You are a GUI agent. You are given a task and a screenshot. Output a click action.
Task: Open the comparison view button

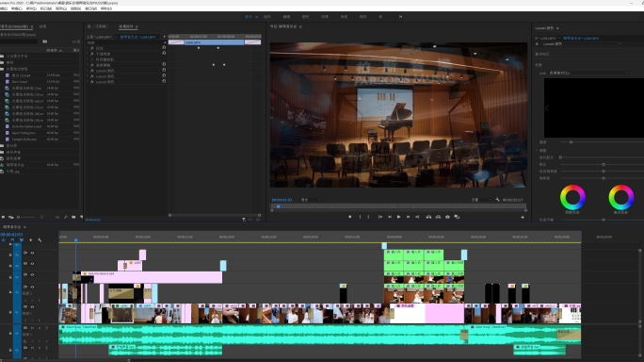[457, 217]
